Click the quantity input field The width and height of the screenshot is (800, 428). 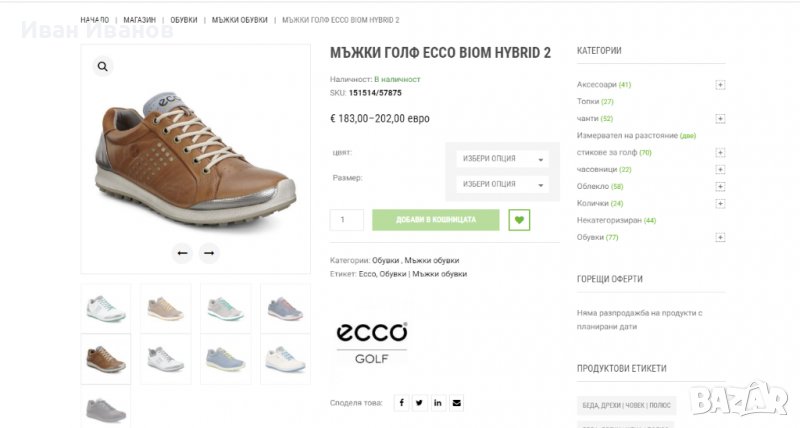coord(347,220)
